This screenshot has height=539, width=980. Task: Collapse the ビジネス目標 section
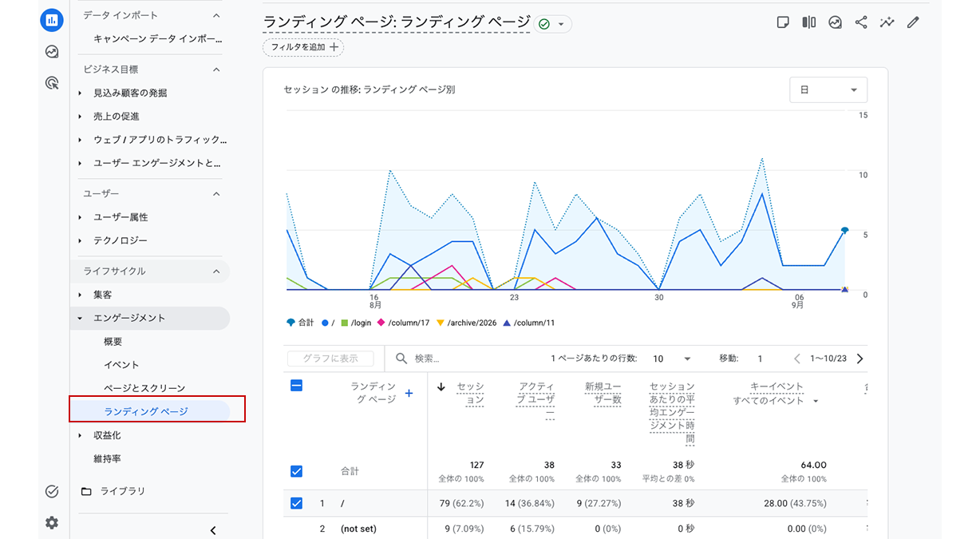[216, 69]
